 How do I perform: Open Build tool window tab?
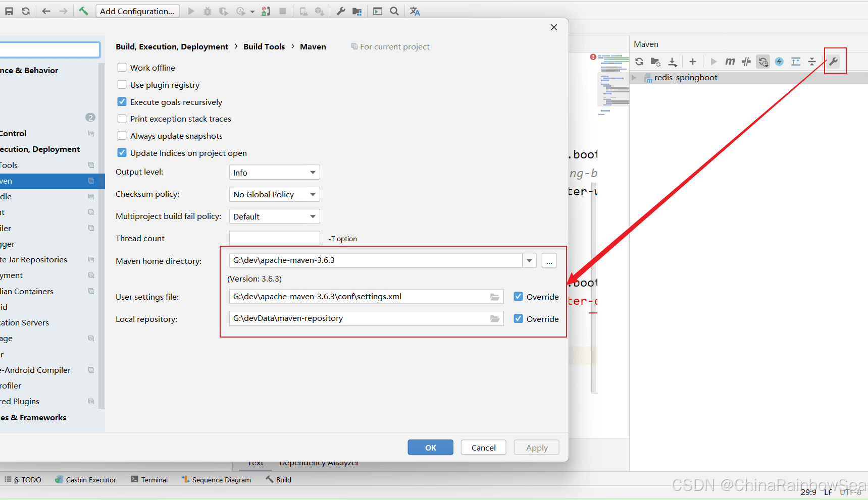(x=279, y=480)
